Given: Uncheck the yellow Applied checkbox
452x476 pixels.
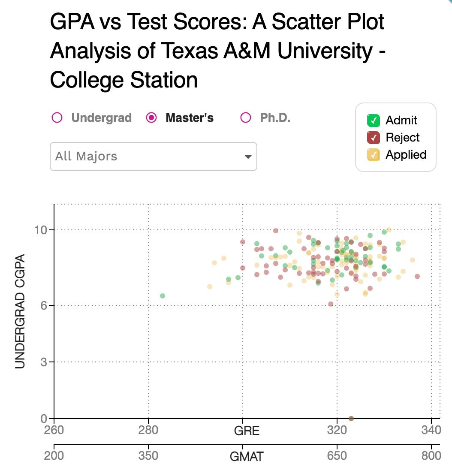Looking at the screenshot, I should pyautogui.click(x=374, y=155).
